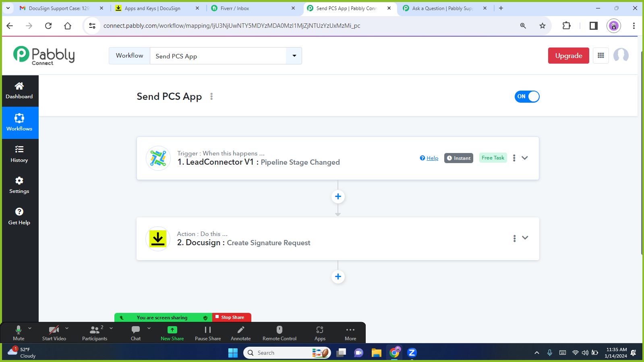Viewport: 644px width, 362px height.
Task: Show hidden system tray icons
Action: click(x=536, y=353)
